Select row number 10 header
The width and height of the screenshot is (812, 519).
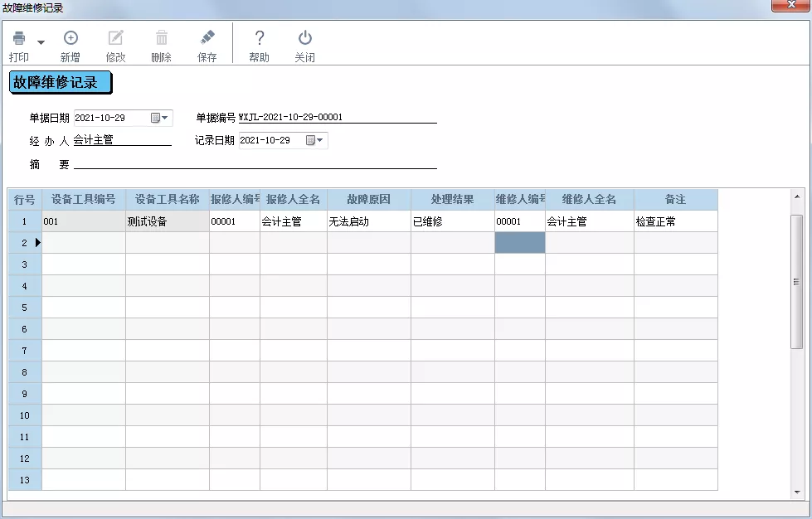(25, 415)
